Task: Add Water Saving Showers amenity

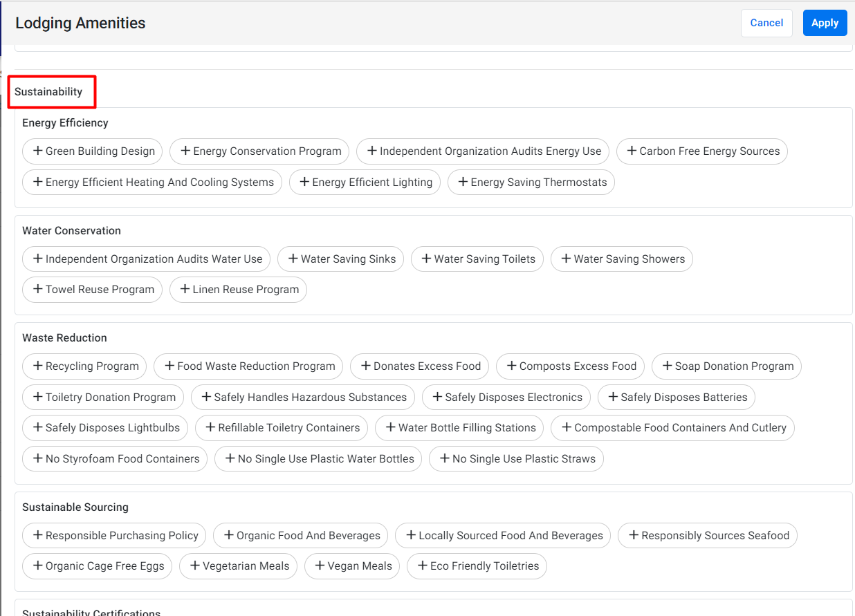Action: [x=622, y=259]
